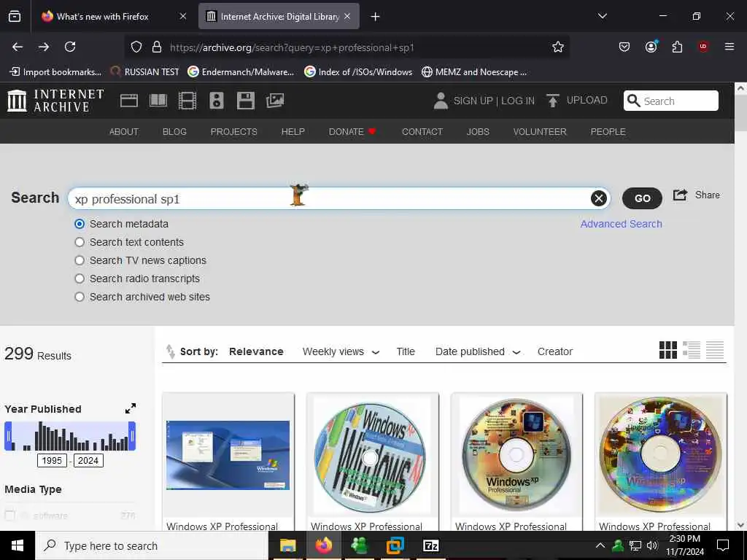This screenshot has width=747, height=560.
Task: Sort results by Creator
Action: [x=555, y=351]
